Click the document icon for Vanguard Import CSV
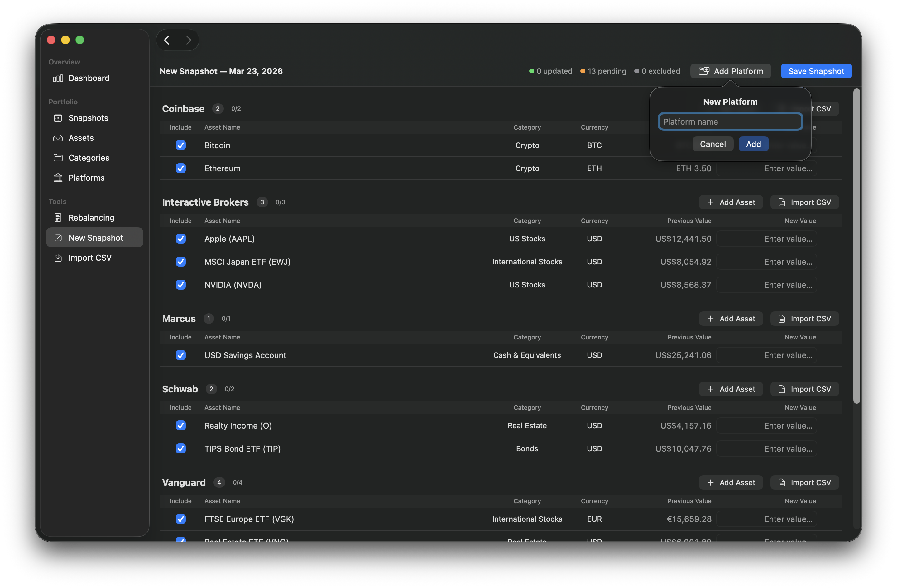Viewport: 897px width, 588px height. [x=782, y=482]
